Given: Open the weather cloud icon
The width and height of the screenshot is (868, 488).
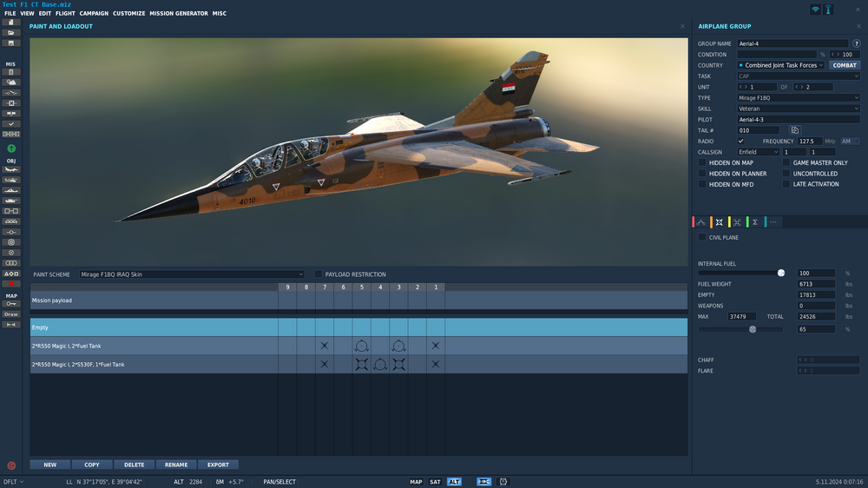Looking at the screenshot, I should [11, 82].
